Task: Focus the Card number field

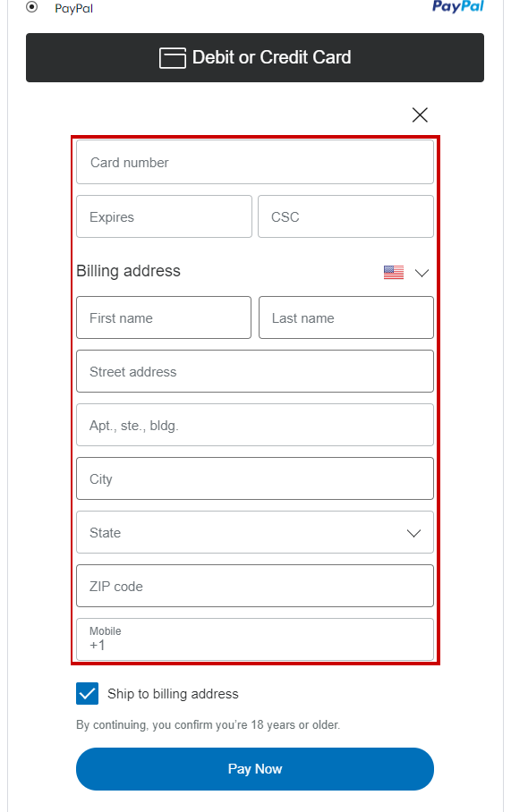Action: click(255, 162)
